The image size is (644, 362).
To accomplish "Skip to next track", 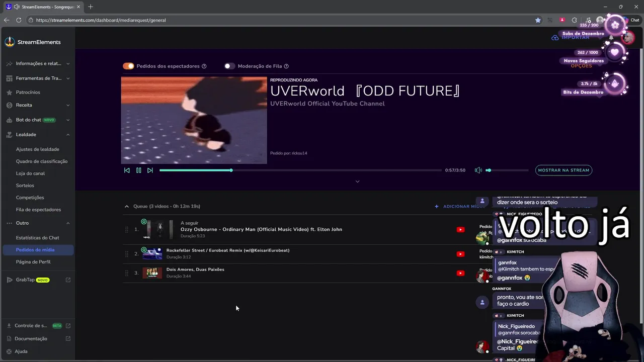I will pyautogui.click(x=150, y=170).
